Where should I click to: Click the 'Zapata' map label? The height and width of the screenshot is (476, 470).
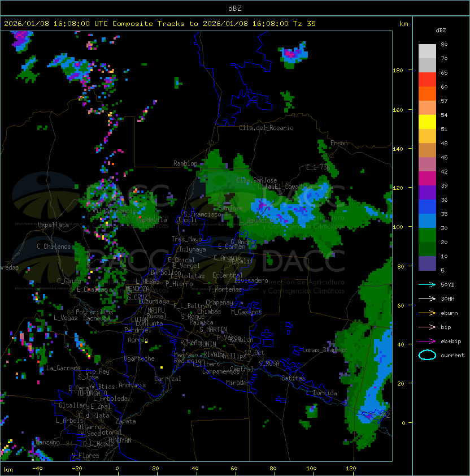tap(125, 421)
